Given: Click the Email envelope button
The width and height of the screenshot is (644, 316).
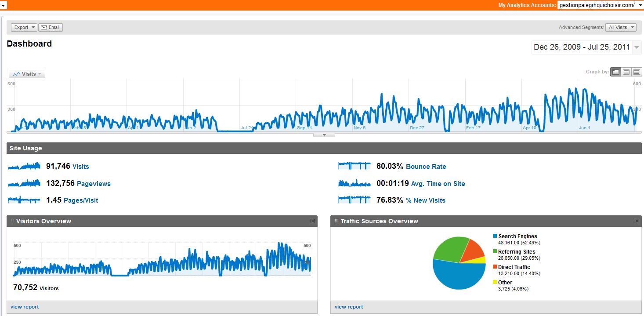Looking at the screenshot, I should [51, 27].
